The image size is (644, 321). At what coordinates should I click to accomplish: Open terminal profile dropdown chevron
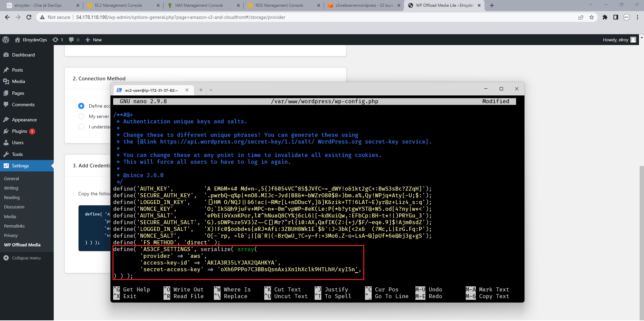[x=211, y=90]
